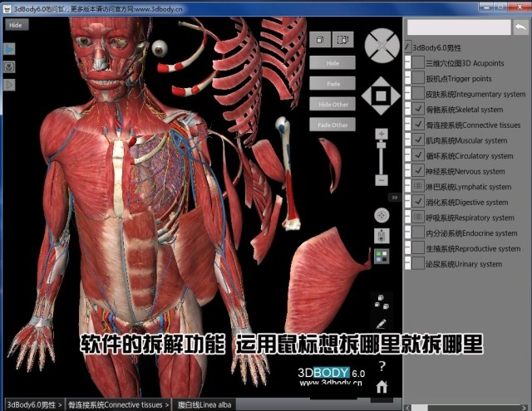Go to 骨连接系统Connective tissues breadcrumb
The width and height of the screenshot is (532, 411).
point(118,404)
